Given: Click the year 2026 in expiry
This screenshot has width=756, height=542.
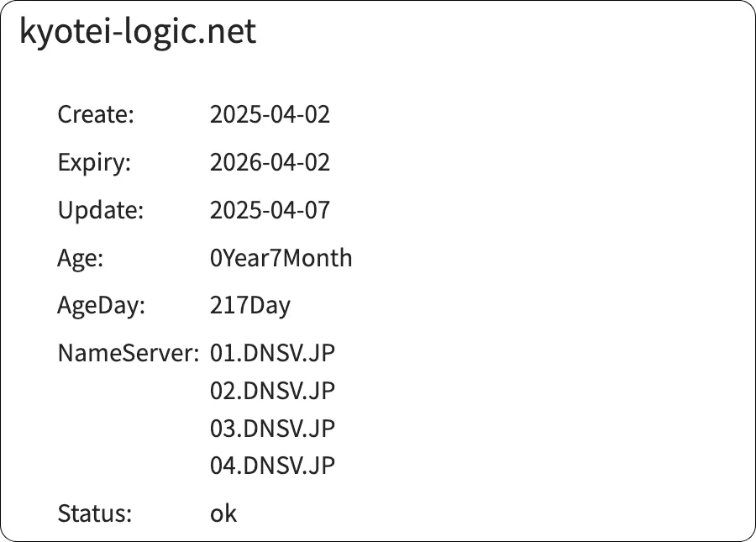Looking at the screenshot, I should click(230, 162).
